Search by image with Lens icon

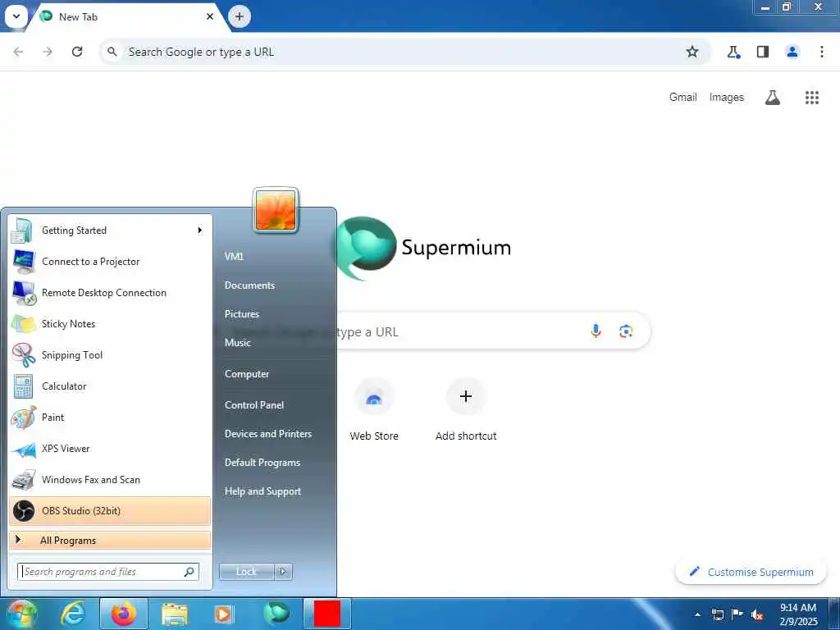coord(626,331)
